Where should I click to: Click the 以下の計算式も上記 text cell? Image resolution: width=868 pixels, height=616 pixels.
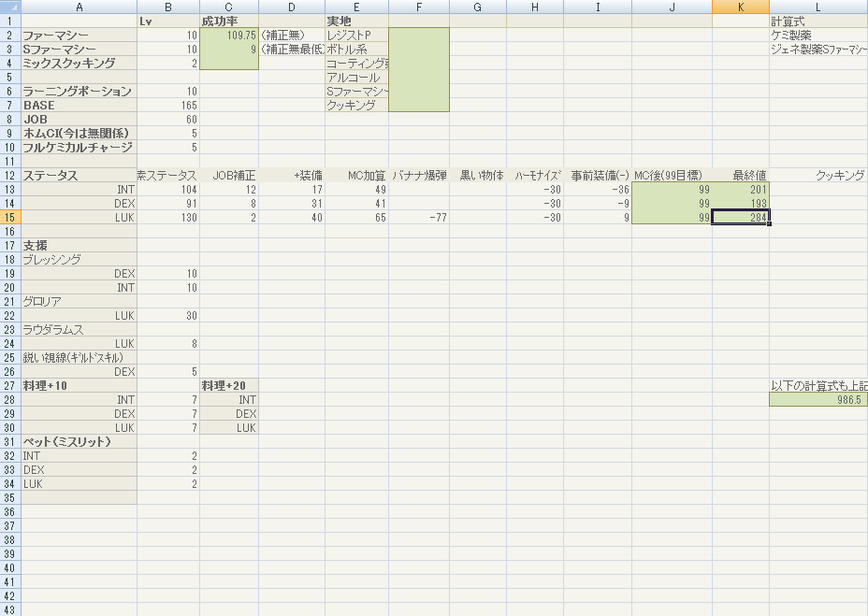click(818, 386)
